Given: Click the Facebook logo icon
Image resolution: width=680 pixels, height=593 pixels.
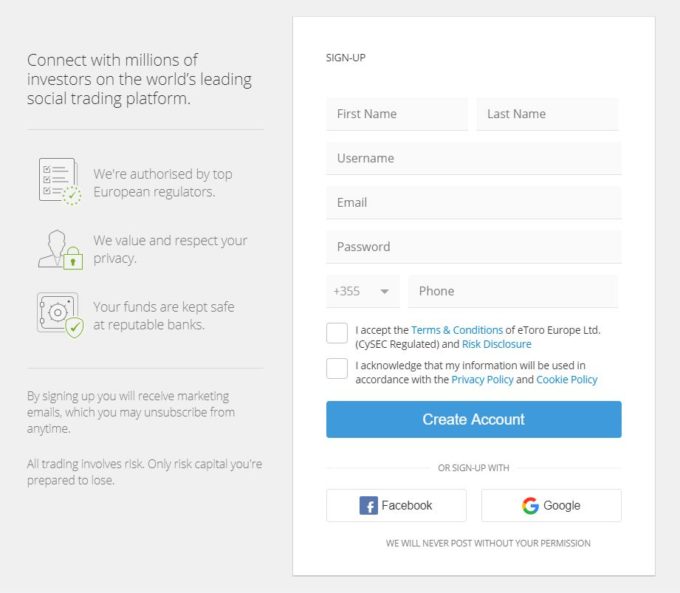Looking at the screenshot, I should (369, 505).
